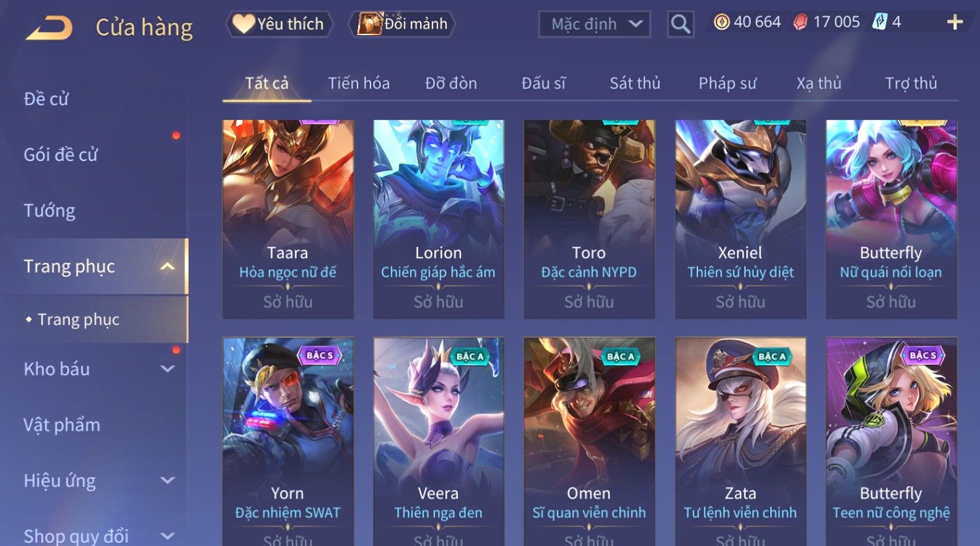
Task: Collapse the Trang phục sidebar section
Action: tap(167, 266)
